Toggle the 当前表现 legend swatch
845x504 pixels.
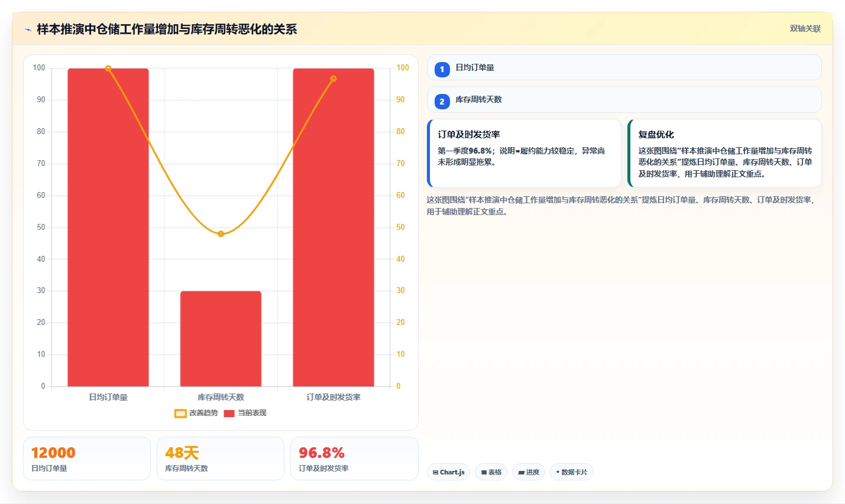(x=229, y=414)
